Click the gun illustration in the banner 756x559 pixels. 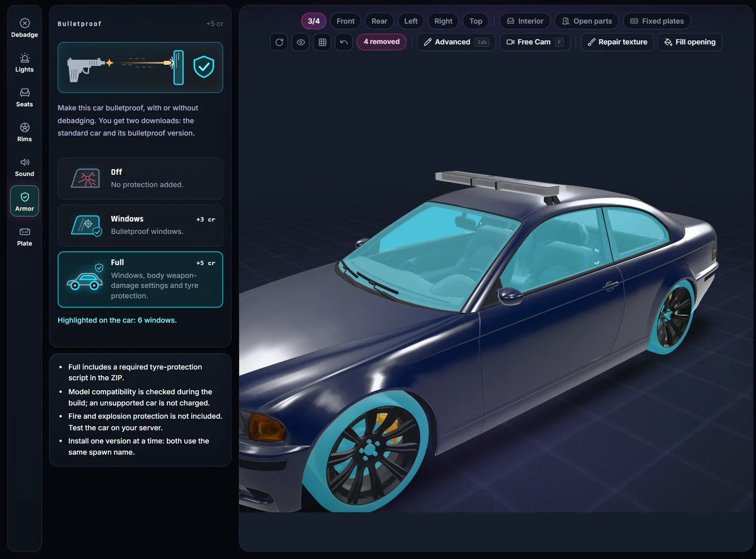click(86, 69)
